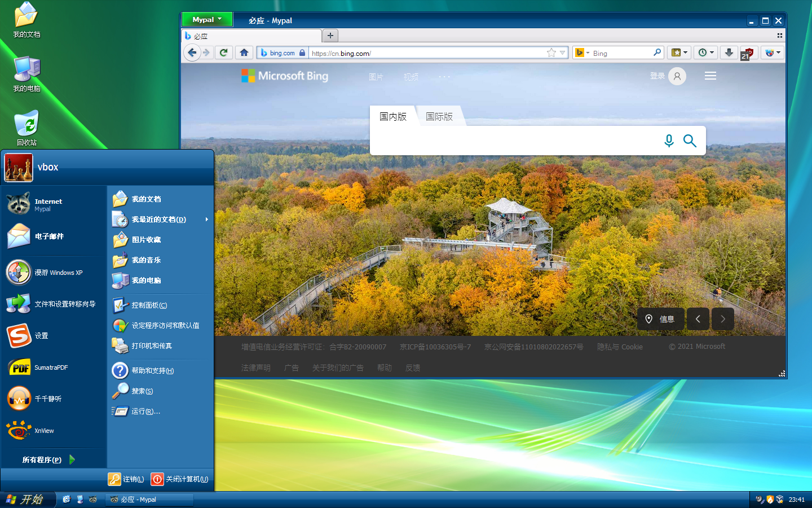The width and height of the screenshot is (812, 508).
Task: Click the 我的文档 desktop icon
Action: coord(27,20)
